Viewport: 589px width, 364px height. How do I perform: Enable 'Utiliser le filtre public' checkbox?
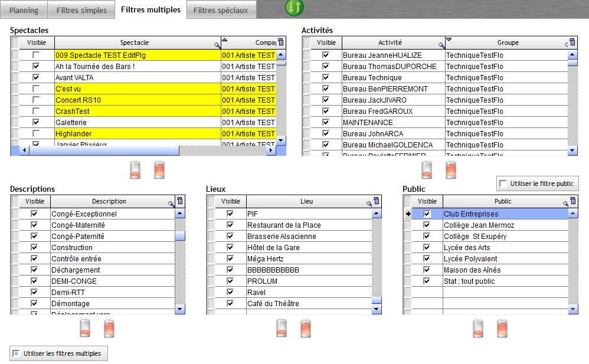coord(503,183)
